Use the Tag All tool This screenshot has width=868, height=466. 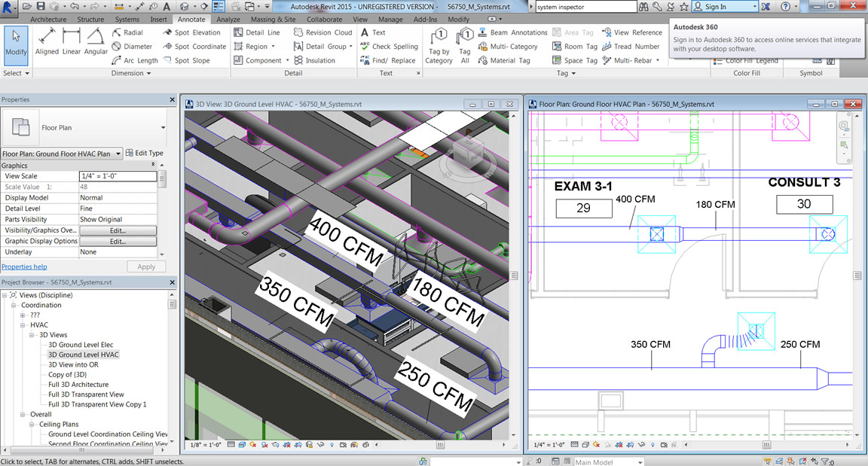(x=464, y=46)
